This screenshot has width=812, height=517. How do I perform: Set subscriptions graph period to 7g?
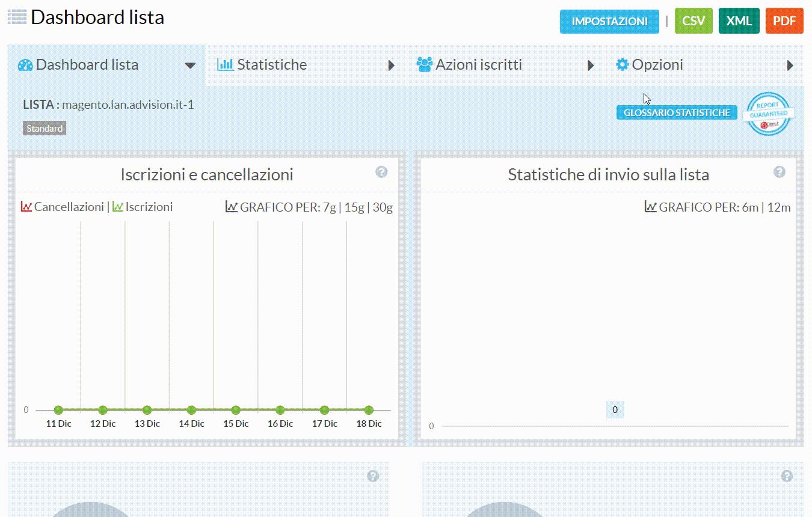pyautogui.click(x=329, y=207)
